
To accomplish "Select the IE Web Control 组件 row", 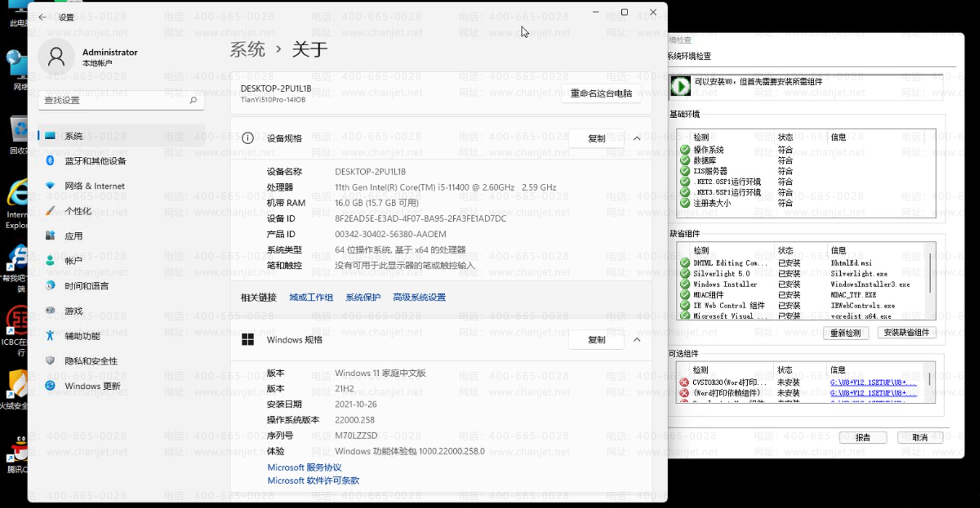I will (801, 305).
